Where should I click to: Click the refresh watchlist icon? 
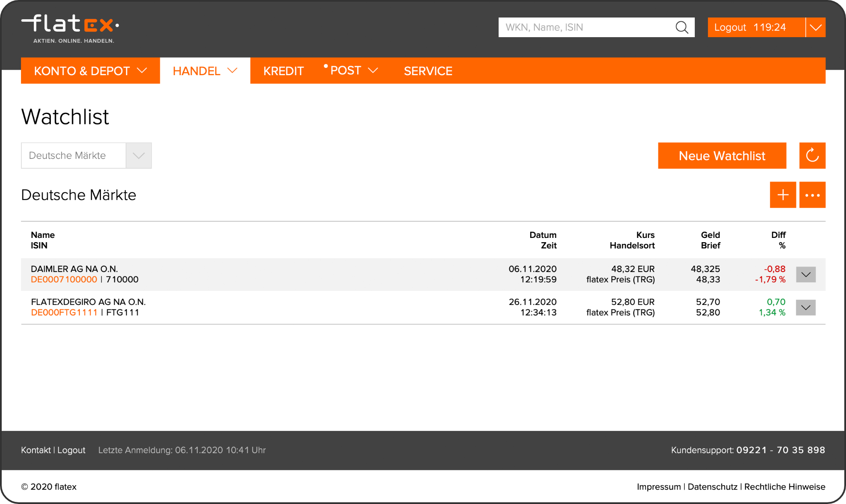click(812, 155)
